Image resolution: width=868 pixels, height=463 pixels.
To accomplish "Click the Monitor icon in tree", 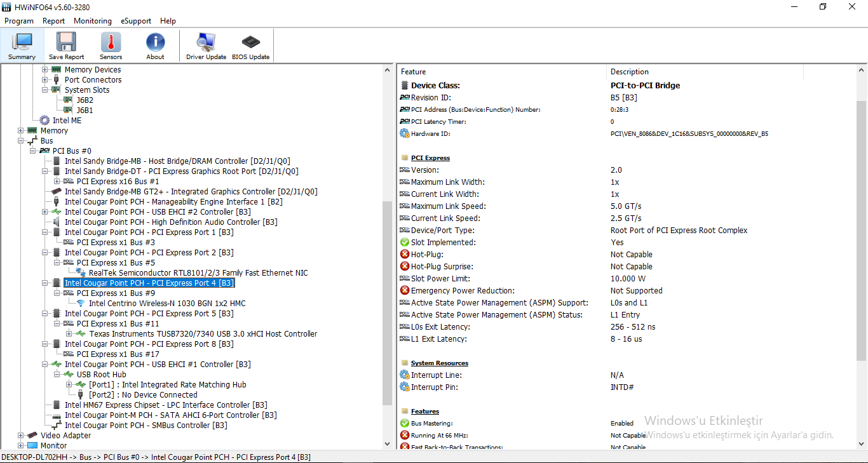I will pos(32,445).
